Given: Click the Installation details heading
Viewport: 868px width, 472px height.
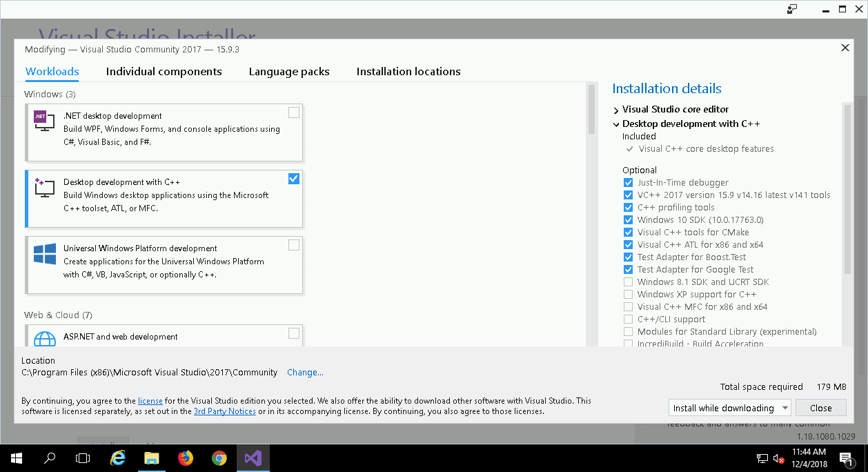Looking at the screenshot, I should [667, 88].
